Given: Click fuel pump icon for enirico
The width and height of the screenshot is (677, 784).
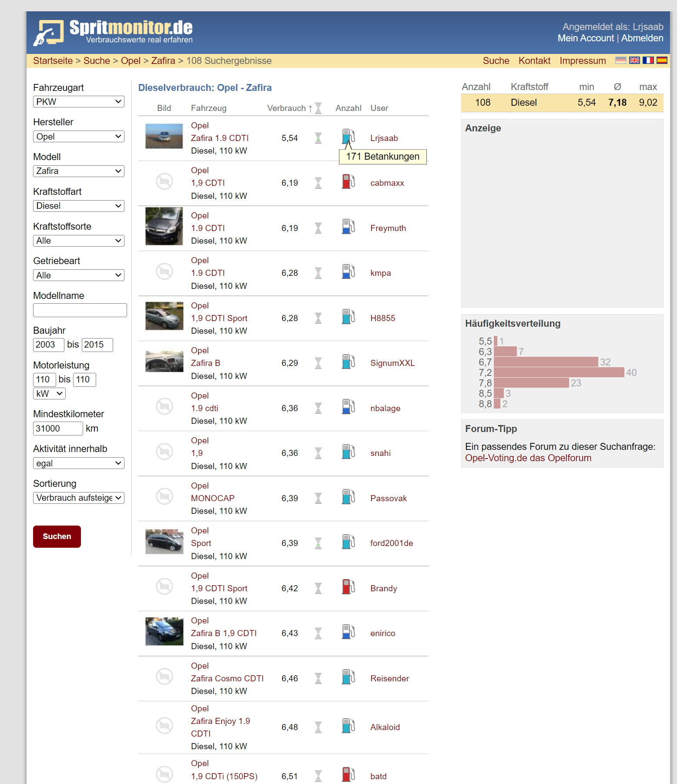Looking at the screenshot, I should click(349, 632).
